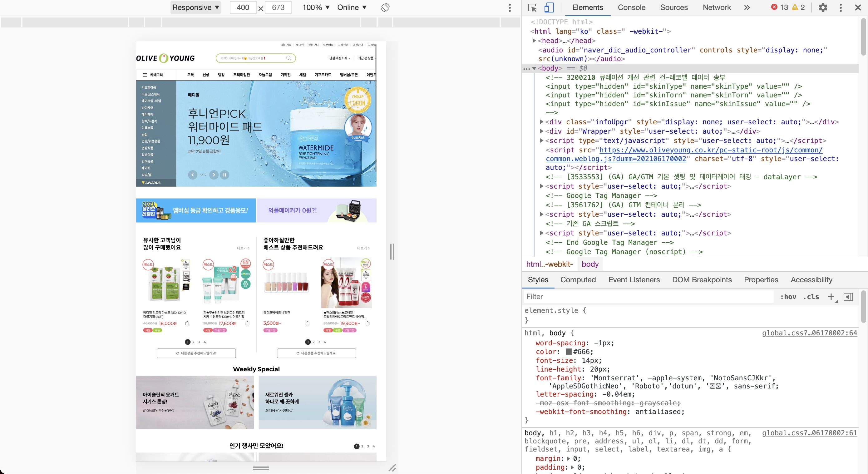Click the new style rule plus icon
This screenshot has width=868, height=474.
[831, 296]
